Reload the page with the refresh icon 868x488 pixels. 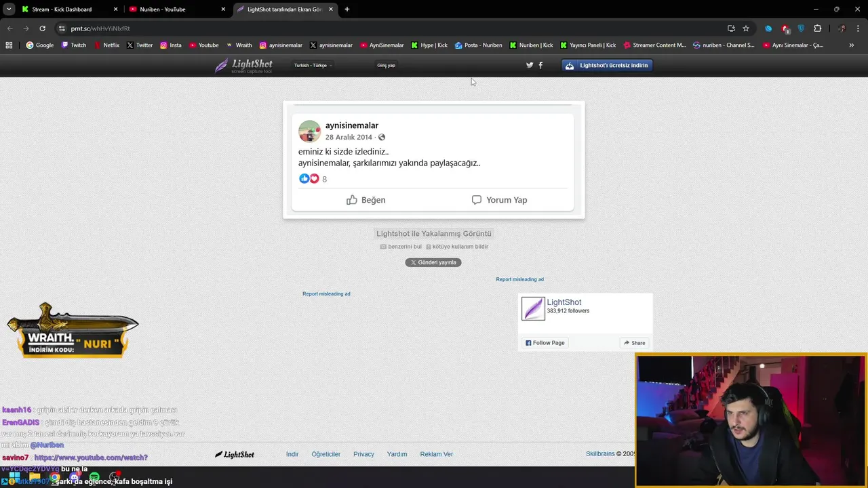point(42,28)
